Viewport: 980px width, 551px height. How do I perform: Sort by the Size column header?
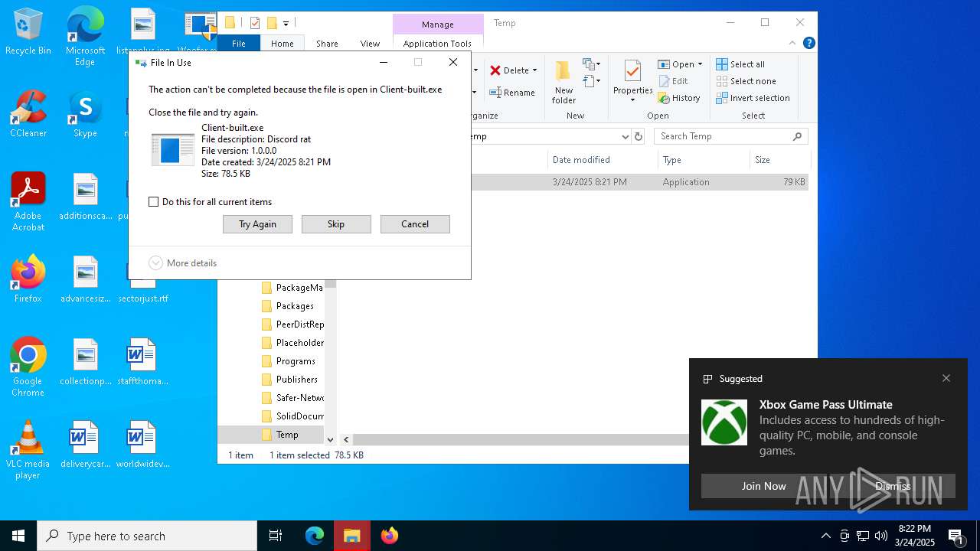[x=779, y=160]
